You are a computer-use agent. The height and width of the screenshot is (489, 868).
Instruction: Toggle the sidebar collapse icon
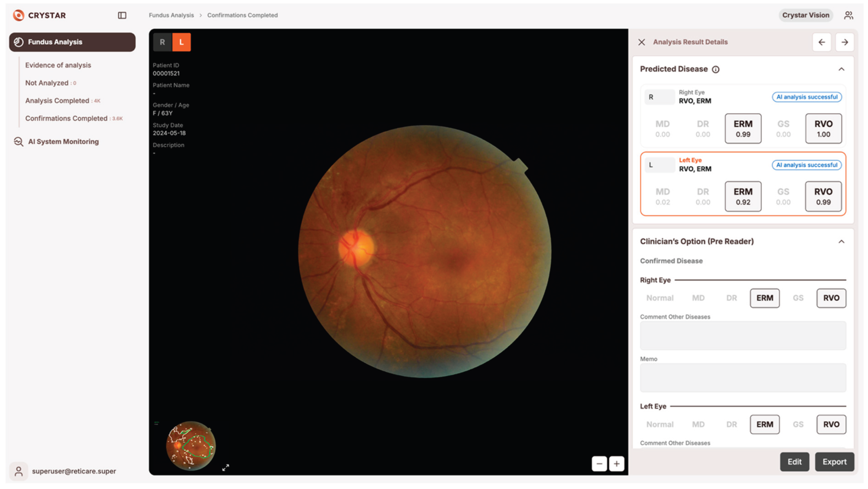tap(122, 15)
